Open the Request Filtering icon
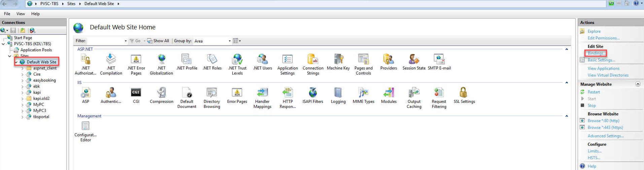Screen dimensions: 644x170 pyautogui.click(x=439, y=93)
